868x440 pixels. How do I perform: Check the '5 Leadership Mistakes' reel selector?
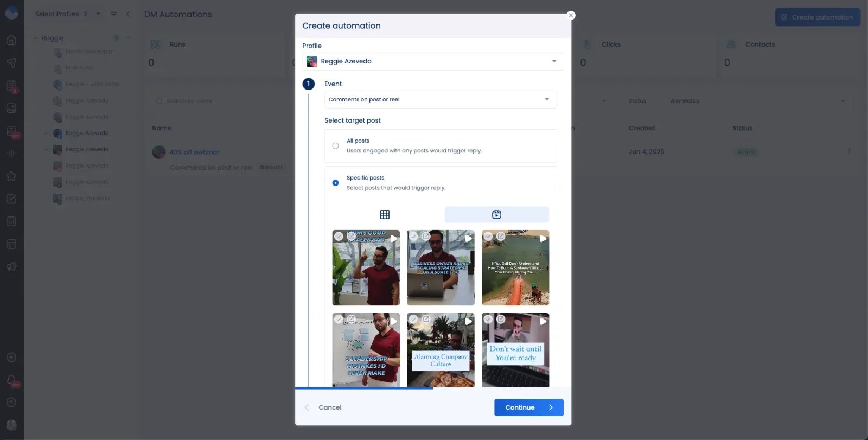point(339,319)
